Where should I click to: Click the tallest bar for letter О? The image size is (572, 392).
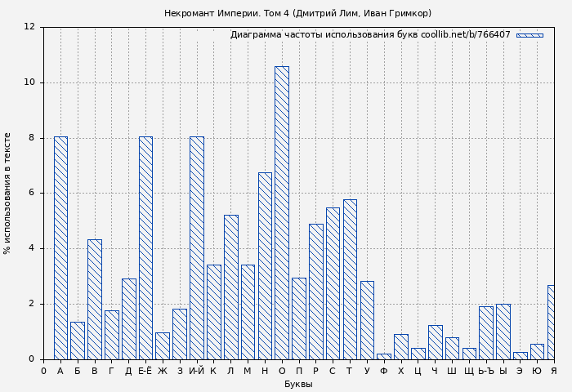281,212
